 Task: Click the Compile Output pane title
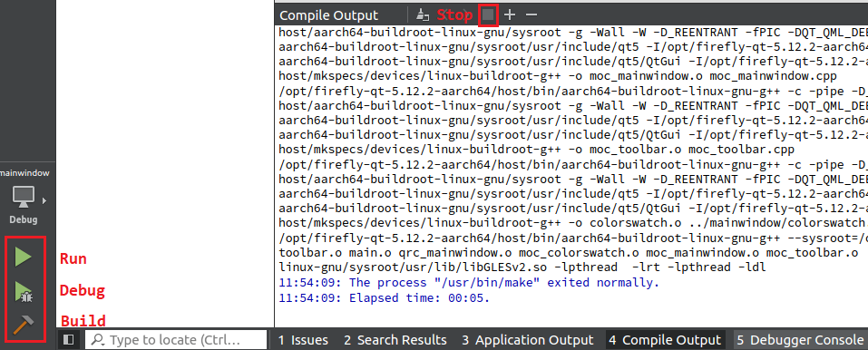[329, 15]
